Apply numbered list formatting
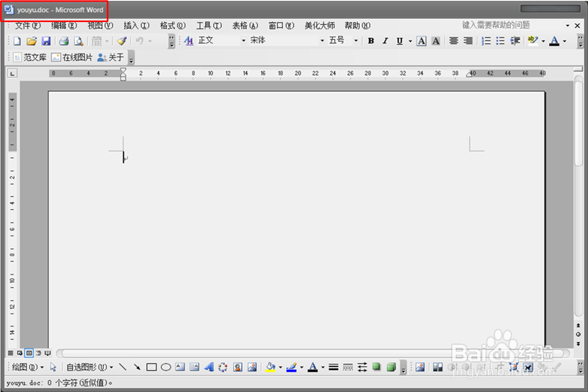 pos(487,41)
